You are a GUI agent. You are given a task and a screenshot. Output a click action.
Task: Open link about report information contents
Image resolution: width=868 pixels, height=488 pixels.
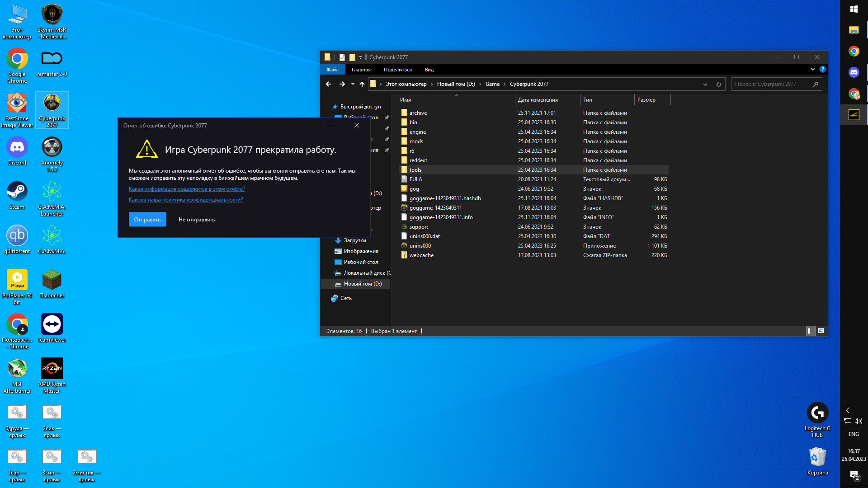tap(187, 189)
